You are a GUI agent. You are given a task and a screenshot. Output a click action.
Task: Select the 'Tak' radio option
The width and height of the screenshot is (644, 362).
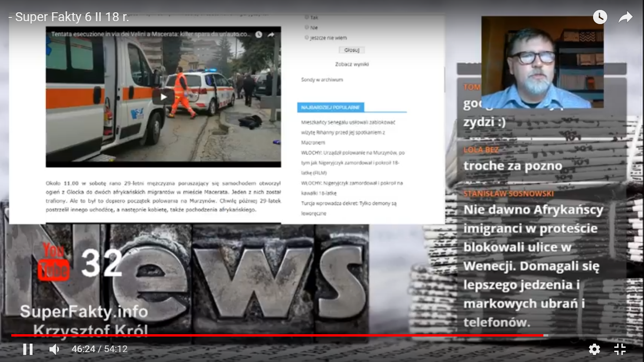(307, 17)
